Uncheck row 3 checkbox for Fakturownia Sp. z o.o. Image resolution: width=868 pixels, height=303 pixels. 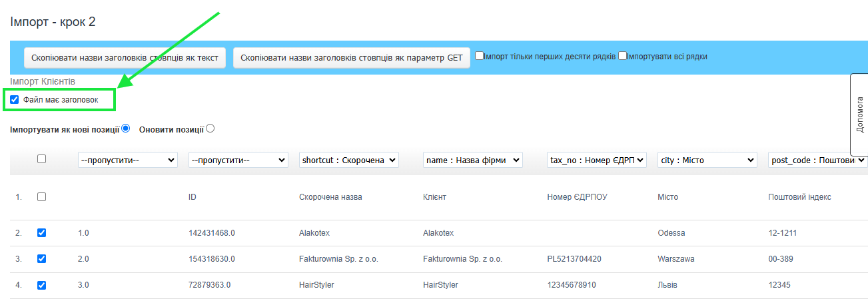[41, 259]
